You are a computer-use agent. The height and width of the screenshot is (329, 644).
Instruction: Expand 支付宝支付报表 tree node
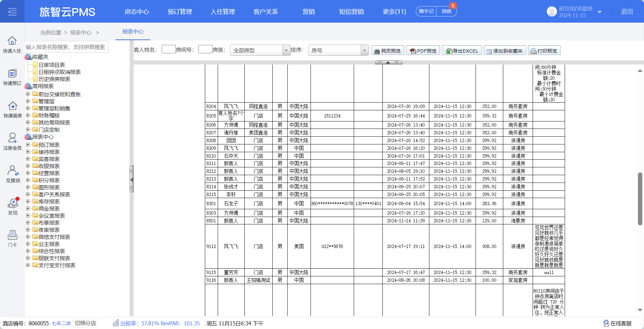tap(28, 265)
